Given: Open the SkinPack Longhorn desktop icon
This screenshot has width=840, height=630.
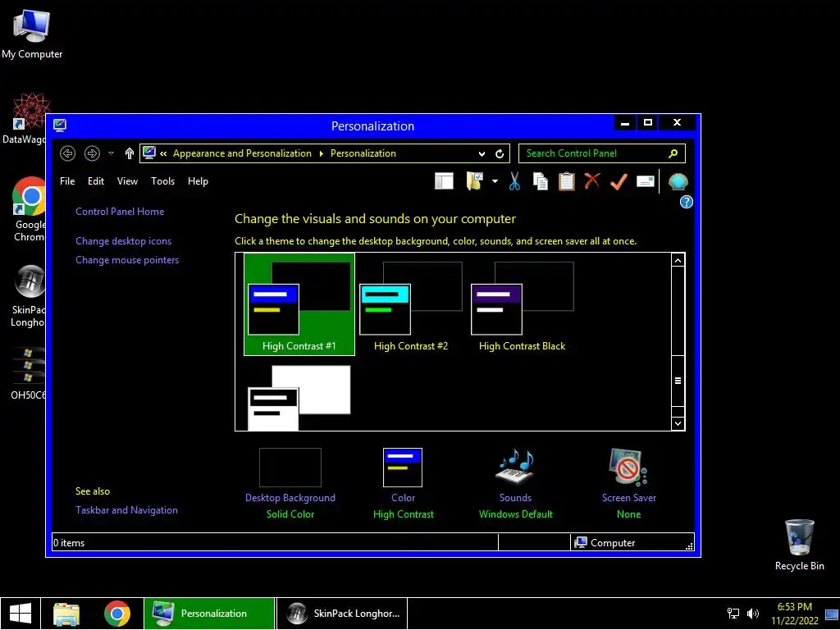Looking at the screenshot, I should coord(28,296).
